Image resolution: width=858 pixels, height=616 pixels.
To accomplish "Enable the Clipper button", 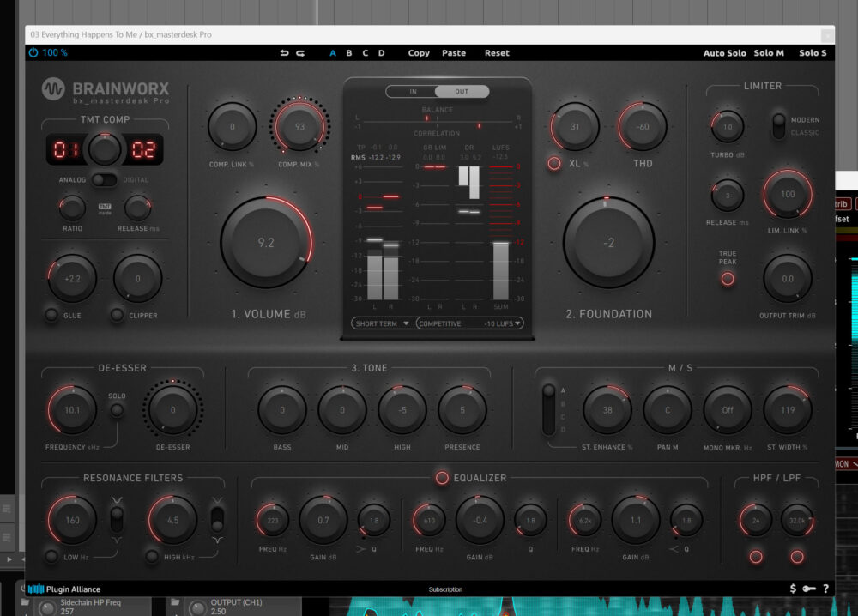I will 117,315.
